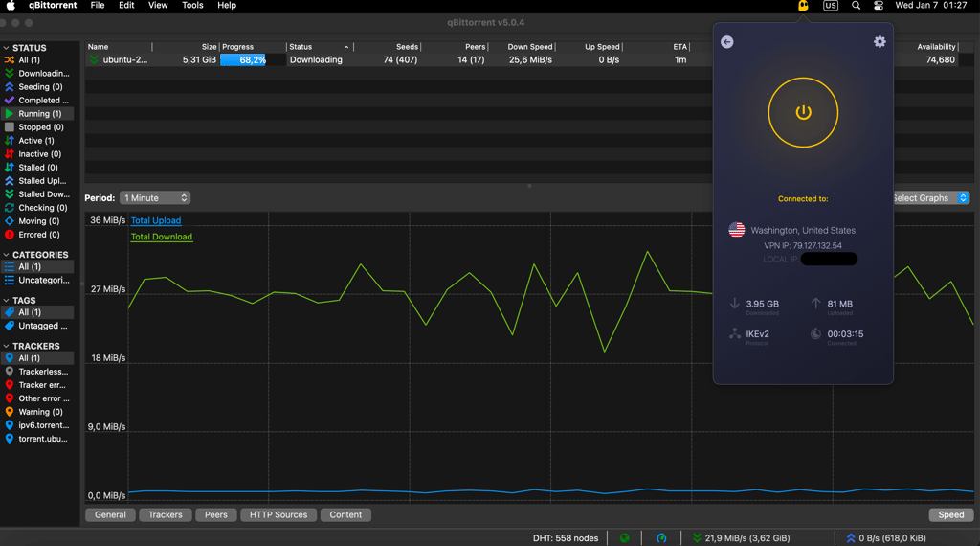Select Trackerless tracker filter
This screenshot has height=546, width=980.
[37, 372]
